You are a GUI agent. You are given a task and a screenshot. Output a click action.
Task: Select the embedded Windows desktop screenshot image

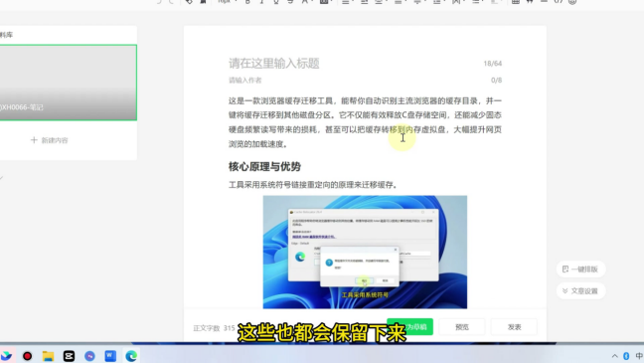(365, 252)
